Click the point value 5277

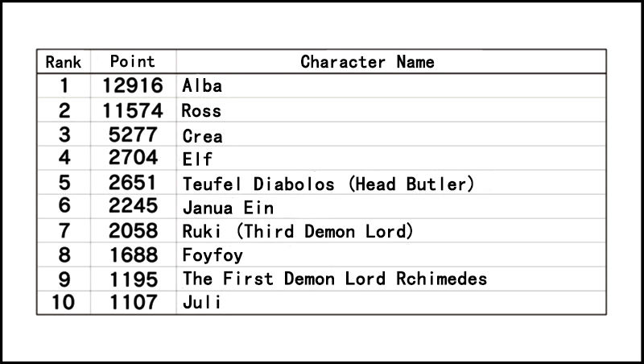[134, 134]
